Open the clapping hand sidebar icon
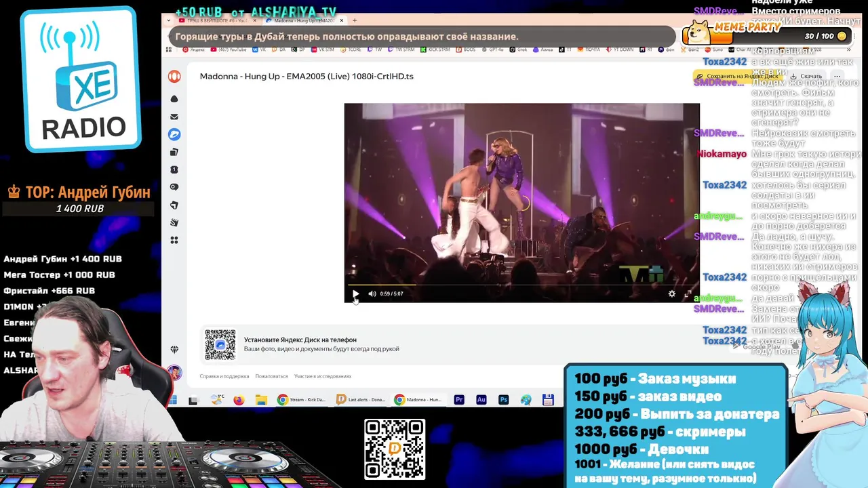This screenshot has width=868, height=488. point(174,222)
